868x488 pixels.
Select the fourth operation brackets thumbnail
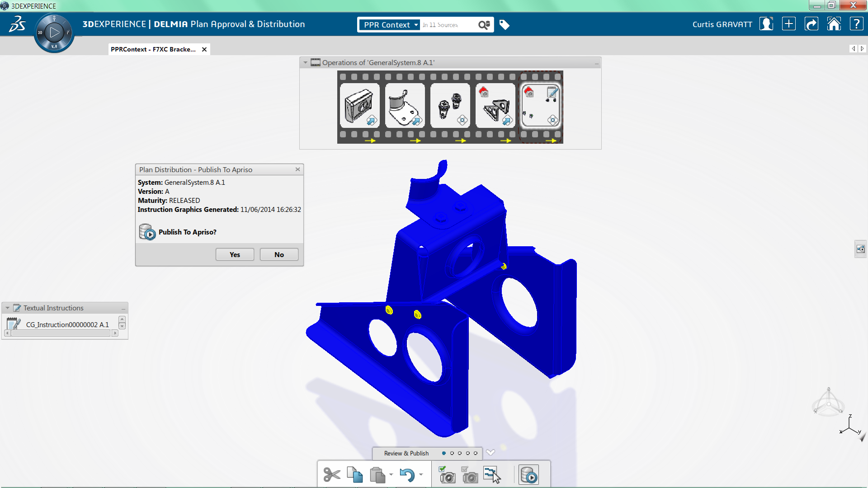click(x=495, y=106)
